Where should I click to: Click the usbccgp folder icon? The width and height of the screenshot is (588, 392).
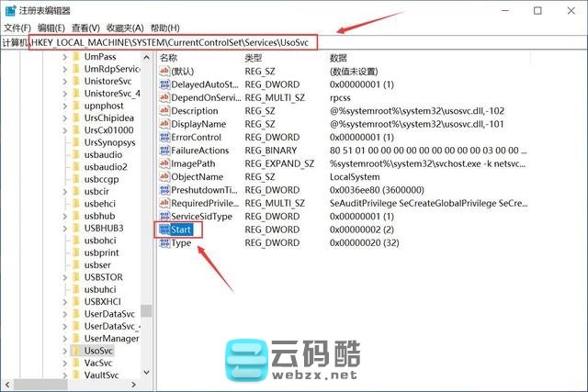click(76, 179)
